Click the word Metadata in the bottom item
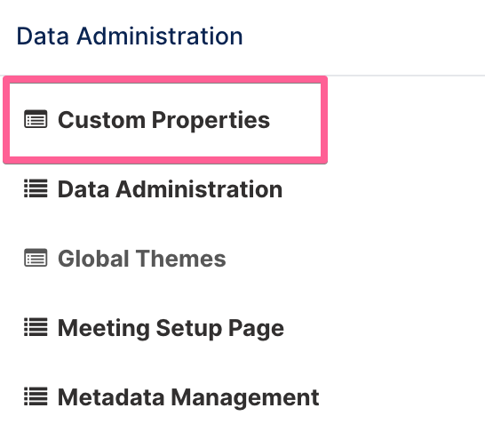Screen dimensions: 485x448 111,397
